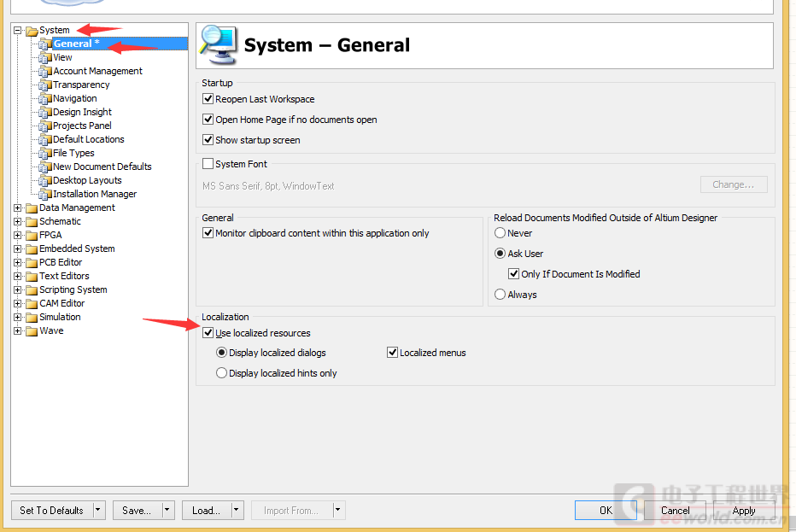Click the Data Management folder icon
The width and height of the screenshot is (796, 532).
pos(32,208)
